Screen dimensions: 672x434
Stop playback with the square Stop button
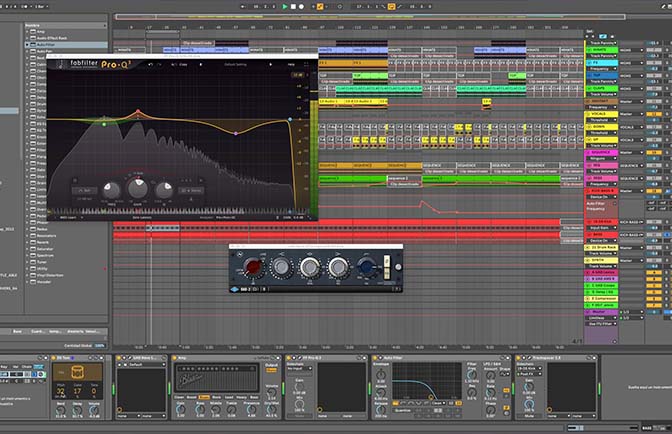click(294, 6)
